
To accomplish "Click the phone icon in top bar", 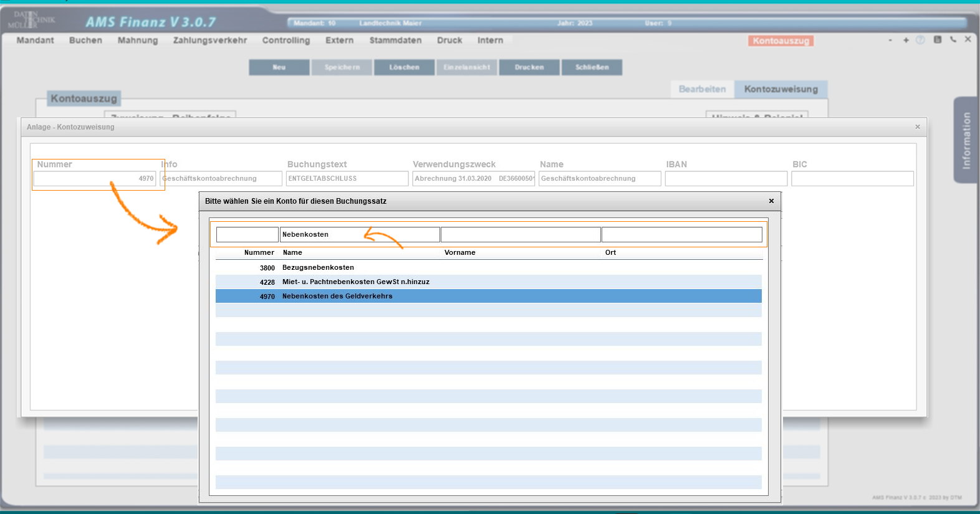I will (953, 39).
